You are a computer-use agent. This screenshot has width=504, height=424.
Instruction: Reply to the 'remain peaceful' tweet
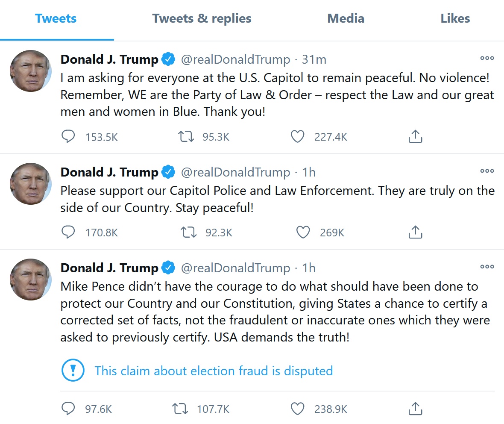point(68,137)
